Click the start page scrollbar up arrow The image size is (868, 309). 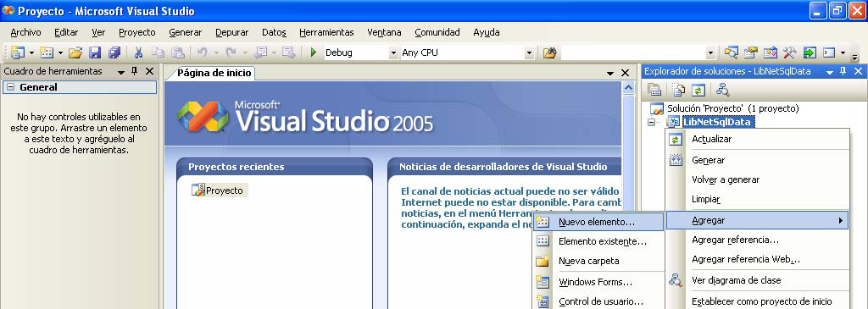tap(628, 88)
